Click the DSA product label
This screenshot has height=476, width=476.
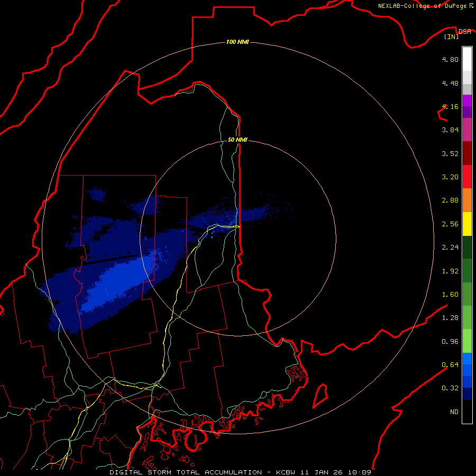click(465, 31)
